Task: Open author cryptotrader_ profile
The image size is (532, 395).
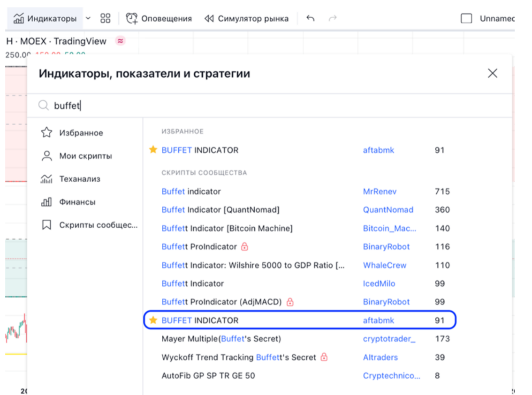Action: (x=389, y=339)
